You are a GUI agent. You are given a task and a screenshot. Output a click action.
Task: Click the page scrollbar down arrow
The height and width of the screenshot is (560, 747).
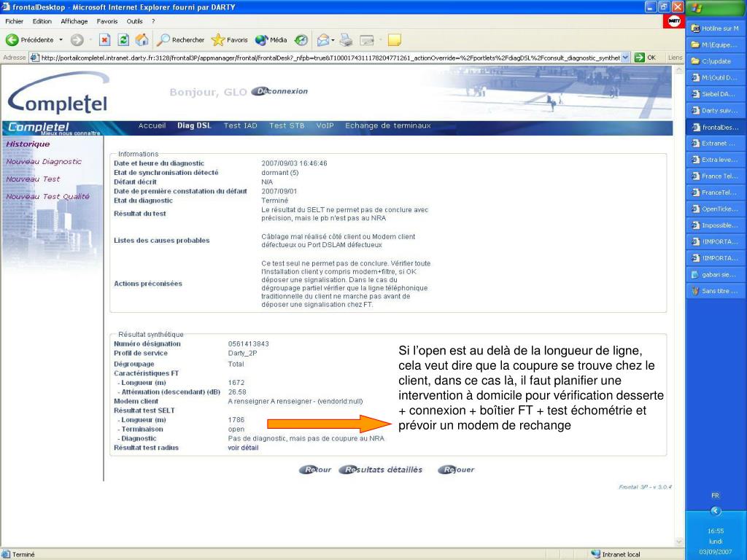click(678, 542)
